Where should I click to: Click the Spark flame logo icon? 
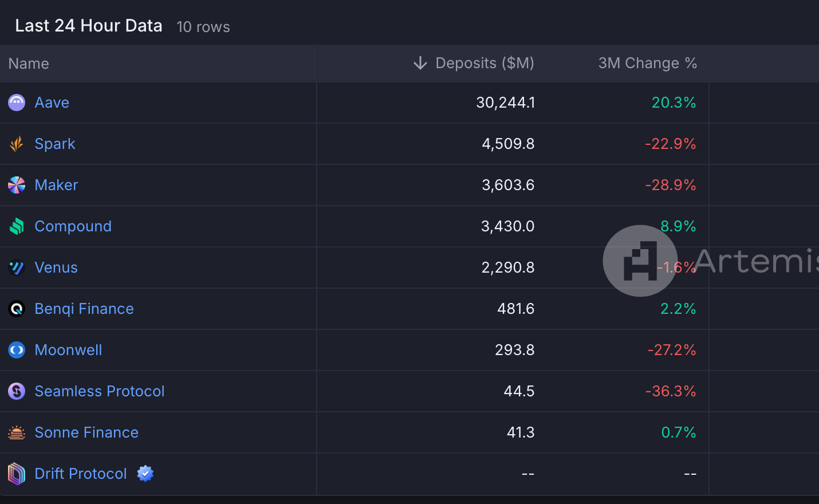[x=17, y=144]
